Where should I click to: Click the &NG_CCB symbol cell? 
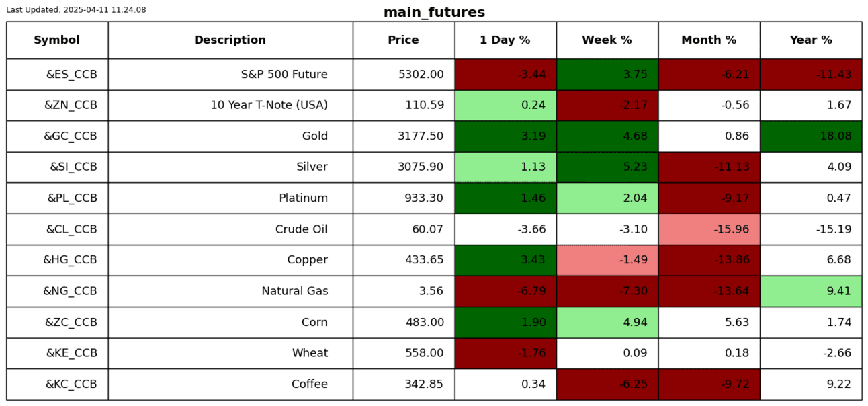[70, 291]
